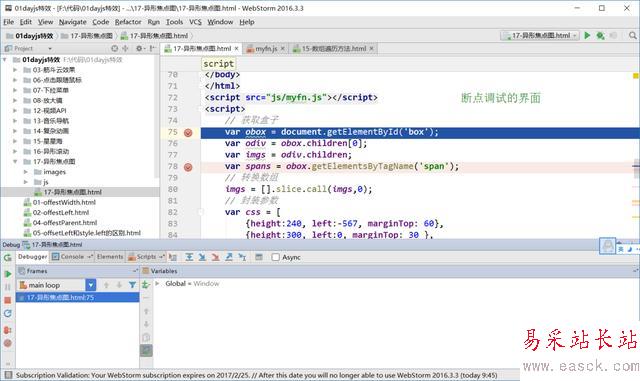
Task: Select the html:75 stack frame
Action: (78, 297)
